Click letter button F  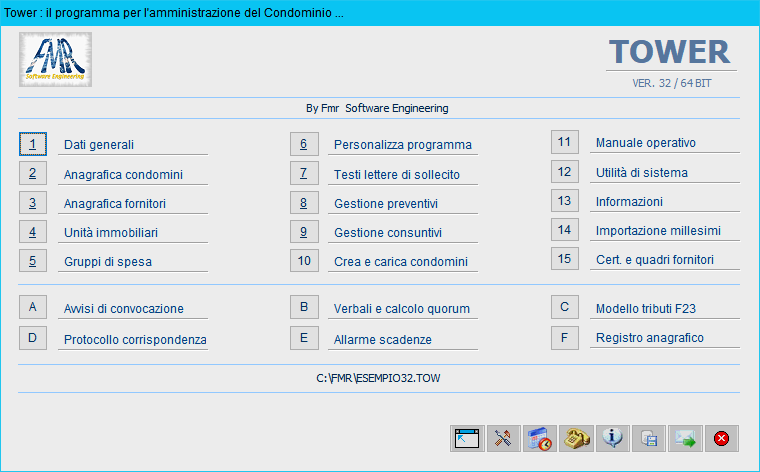(565, 338)
